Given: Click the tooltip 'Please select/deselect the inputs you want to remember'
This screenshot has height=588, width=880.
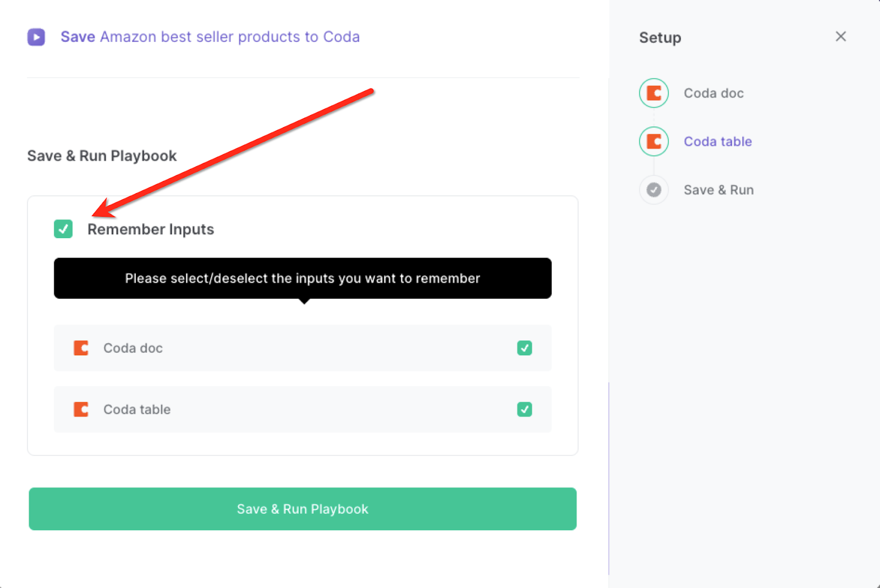Looking at the screenshot, I should pyautogui.click(x=302, y=278).
